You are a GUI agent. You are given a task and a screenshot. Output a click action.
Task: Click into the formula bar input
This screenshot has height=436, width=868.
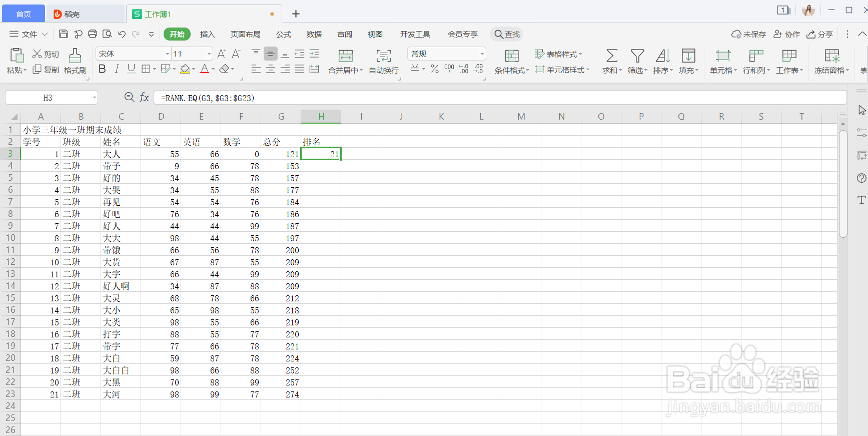[x=500, y=98]
